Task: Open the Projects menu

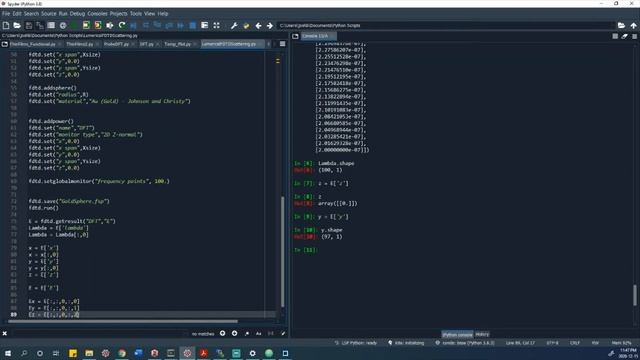Action: (118, 13)
